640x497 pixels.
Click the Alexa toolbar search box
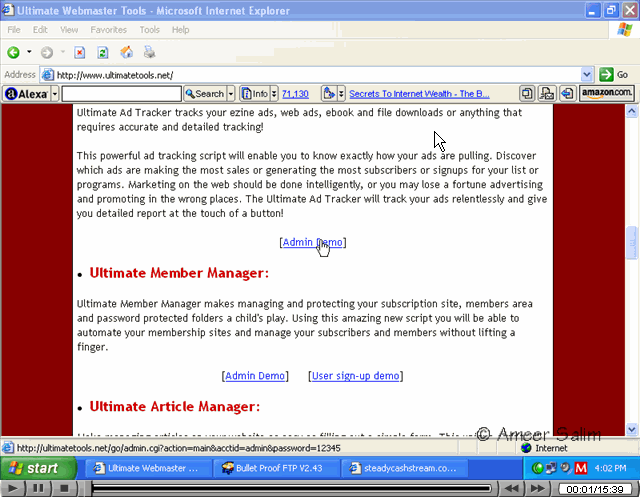pos(122,94)
